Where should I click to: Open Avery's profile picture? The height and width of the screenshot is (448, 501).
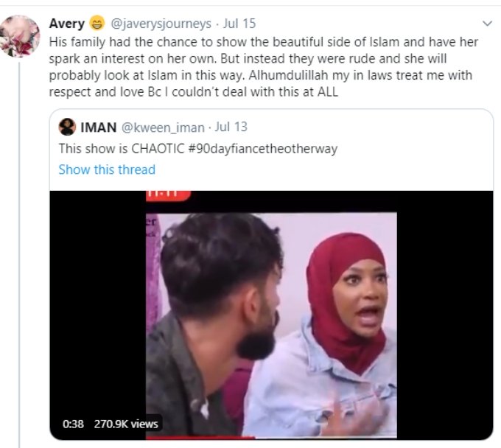(x=20, y=36)
